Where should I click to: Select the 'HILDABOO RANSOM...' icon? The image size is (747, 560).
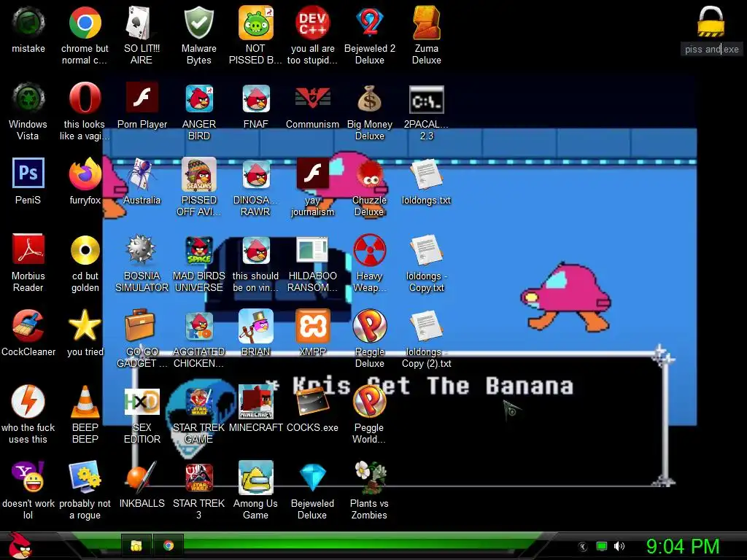(x=312, y=249)
